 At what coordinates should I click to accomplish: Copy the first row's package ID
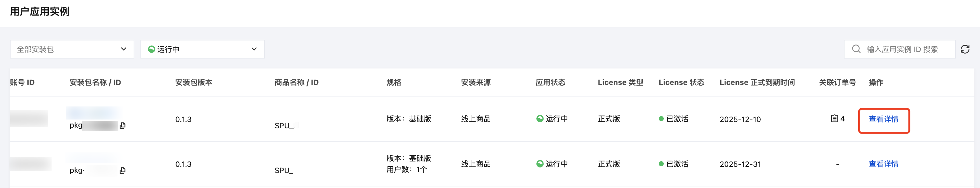[122, 125]
